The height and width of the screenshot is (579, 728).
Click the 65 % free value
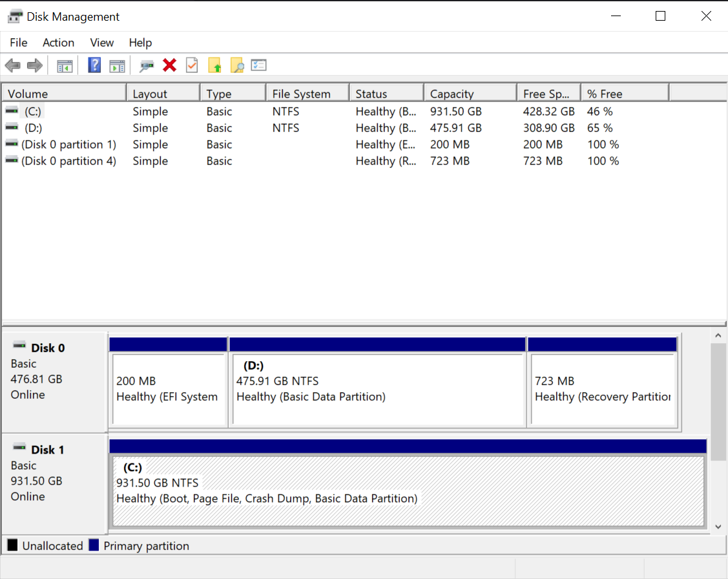[x=600, y=128]
